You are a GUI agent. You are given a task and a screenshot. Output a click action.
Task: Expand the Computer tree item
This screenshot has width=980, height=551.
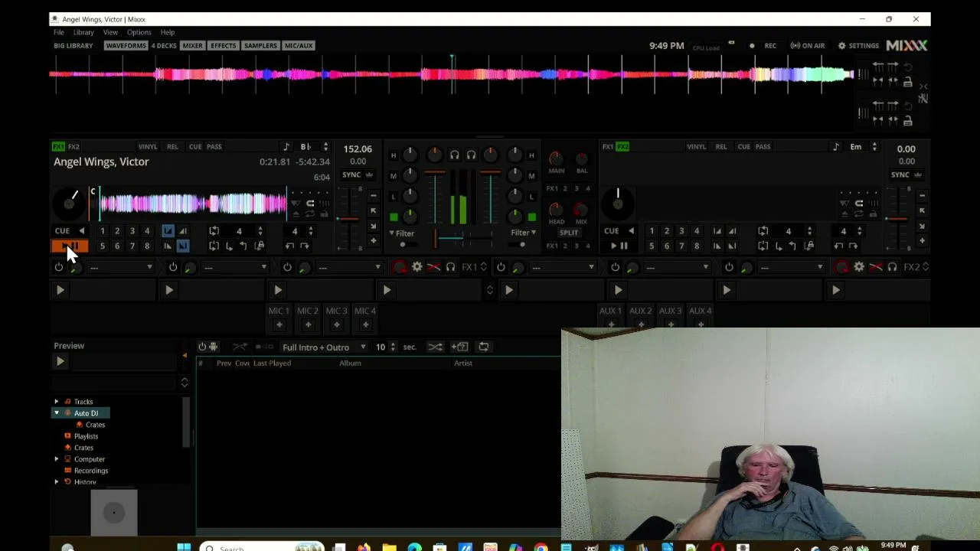tap(56, 459)
